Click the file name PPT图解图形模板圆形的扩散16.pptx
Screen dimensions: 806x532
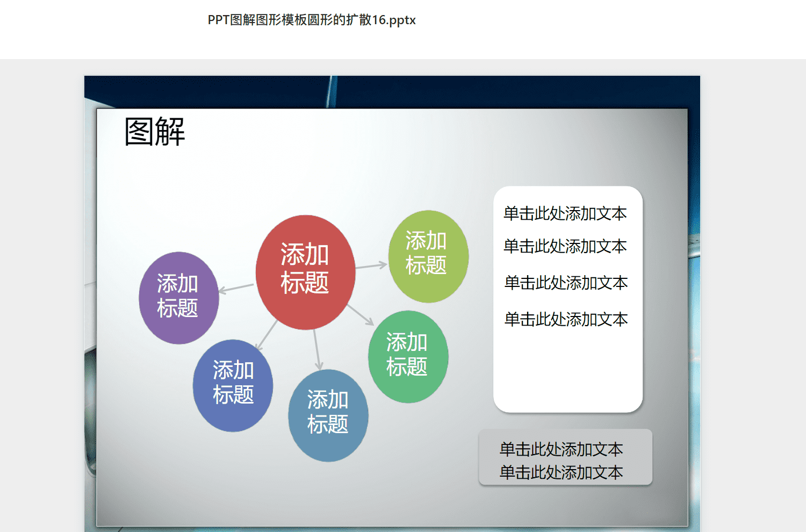[x=312, y=20]
